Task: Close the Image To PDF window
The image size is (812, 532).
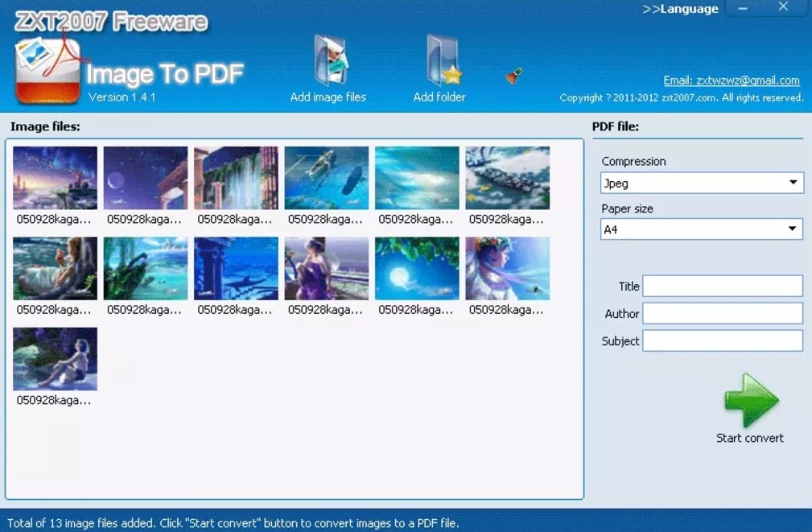Action: pos(783,7)
